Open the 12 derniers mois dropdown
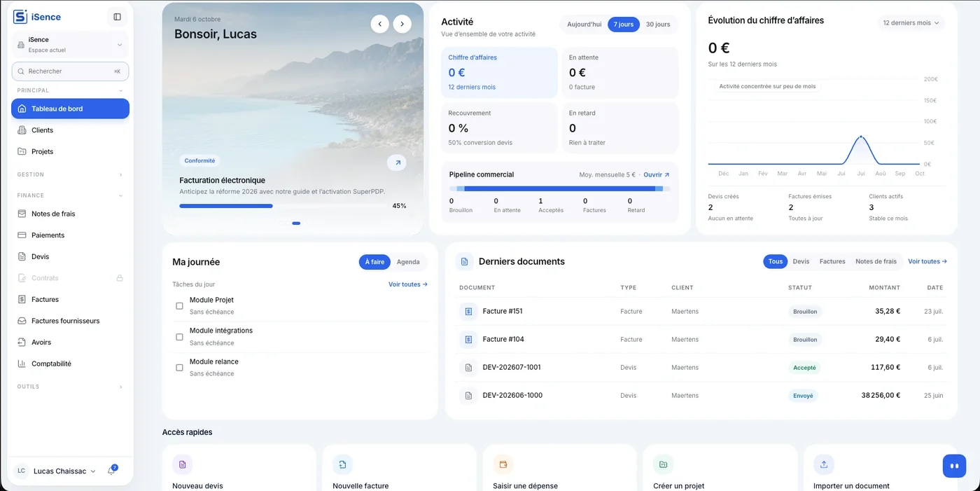The width and height of the screenshot is (980, 491). [x=911, y=23]
